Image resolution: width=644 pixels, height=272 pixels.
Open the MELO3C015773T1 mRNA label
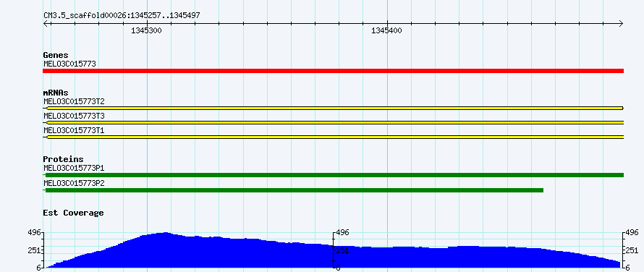74,130
